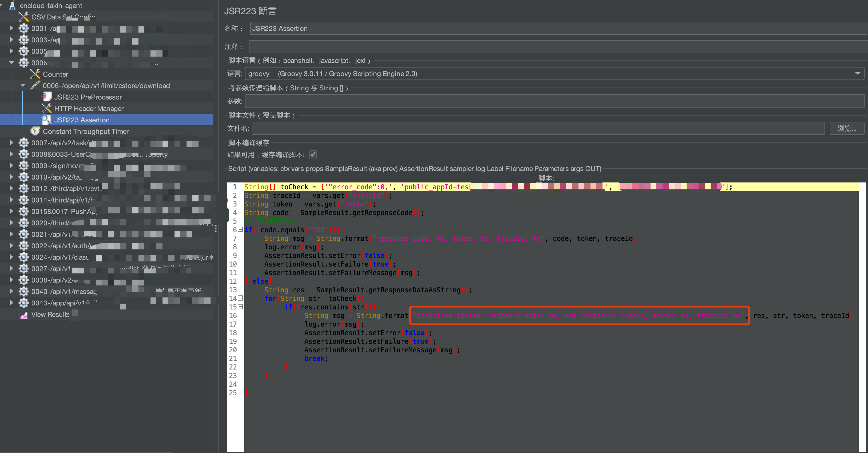The width and height of the screenshot is (868, 453).
Task: Click the Constant Throughput Timer clock icon
Action: (x=35, y=131)
